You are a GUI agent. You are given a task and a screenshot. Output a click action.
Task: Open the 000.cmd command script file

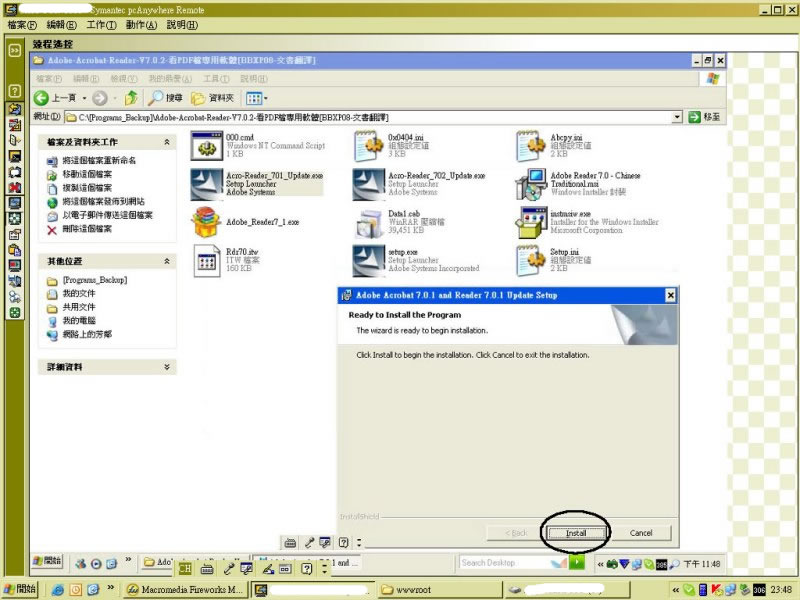point(258,145)
